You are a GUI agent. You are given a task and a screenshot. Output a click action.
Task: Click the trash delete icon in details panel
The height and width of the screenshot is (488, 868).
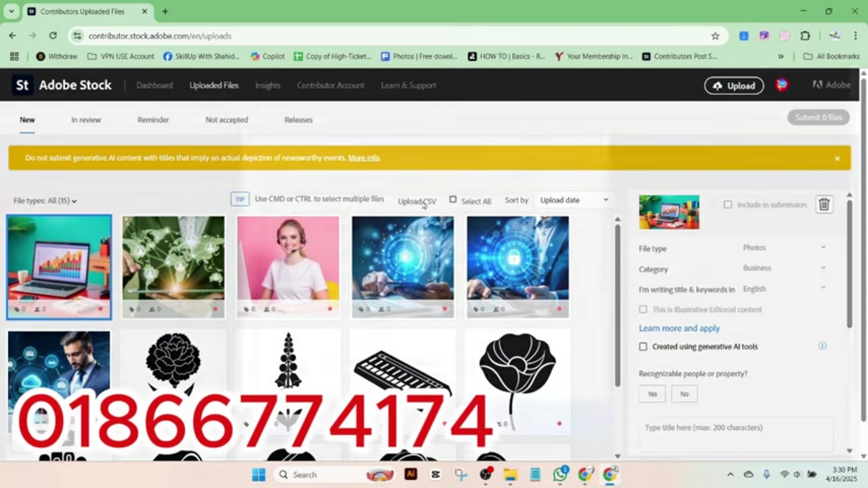coord(824,204)
